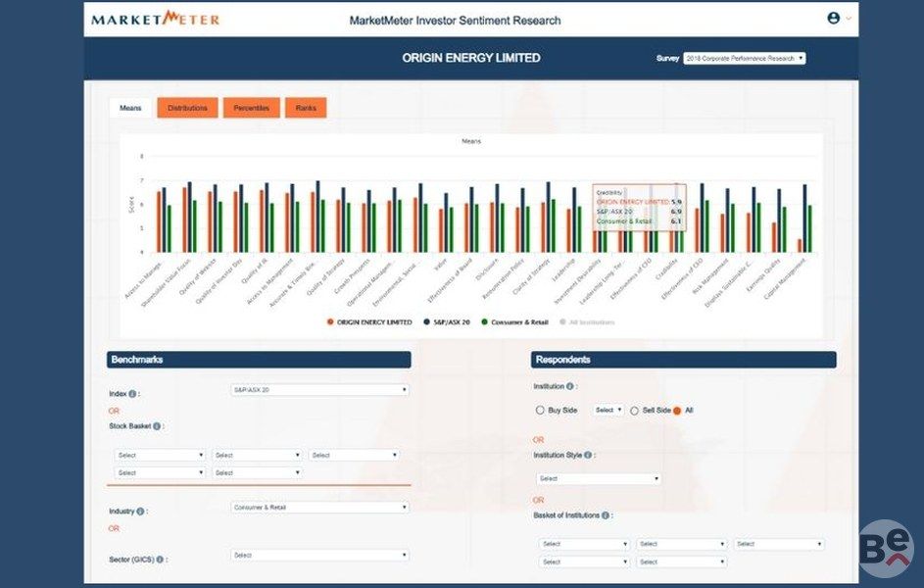Open the first Stock Basket select dropdown
This screenshot has width=924, height=588.
pyautogui.click(x=160, y=456)
